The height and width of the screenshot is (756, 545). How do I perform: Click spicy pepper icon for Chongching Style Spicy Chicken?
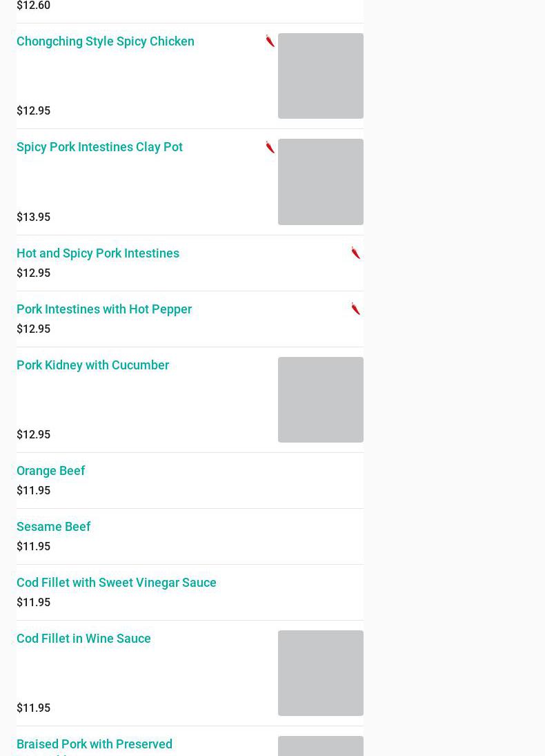270,41
